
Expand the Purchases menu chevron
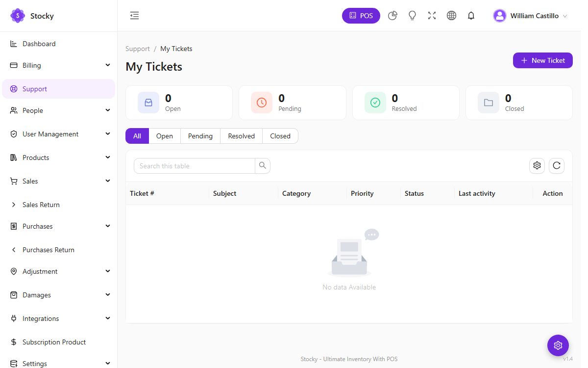[108, 226]
